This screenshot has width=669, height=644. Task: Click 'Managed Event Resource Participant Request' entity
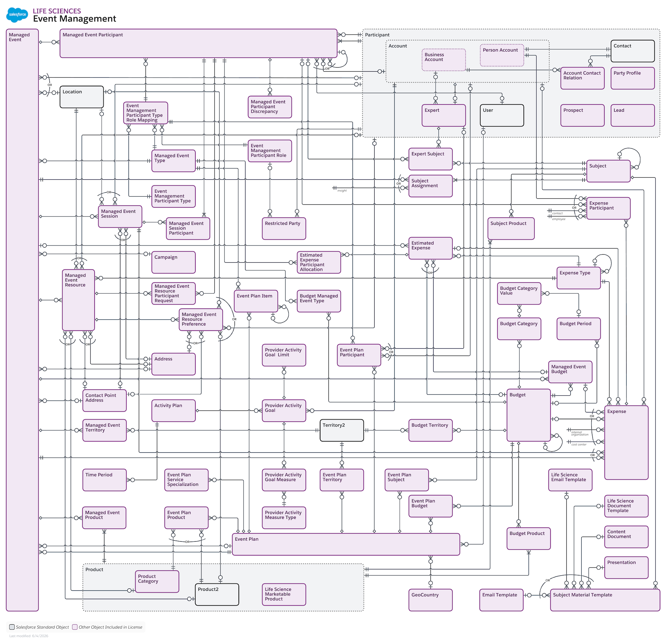click(x=173, y=293)
